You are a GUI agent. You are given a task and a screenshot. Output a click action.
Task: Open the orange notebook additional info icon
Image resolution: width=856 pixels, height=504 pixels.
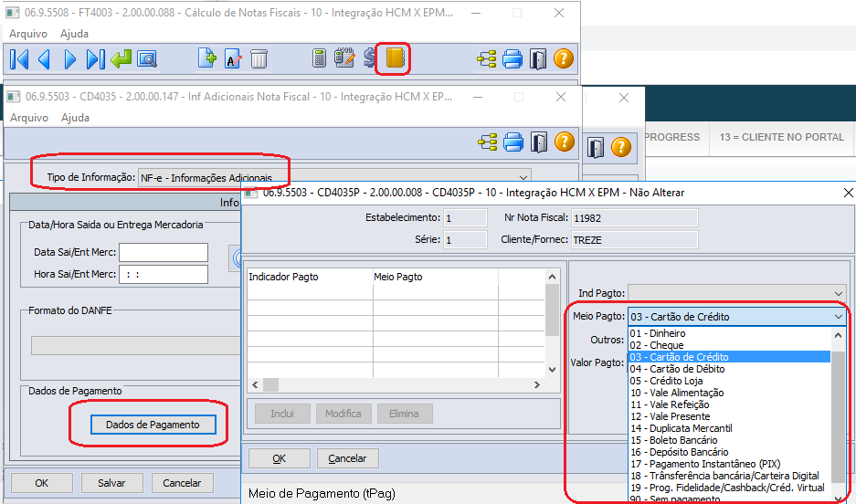click(395, 59)
